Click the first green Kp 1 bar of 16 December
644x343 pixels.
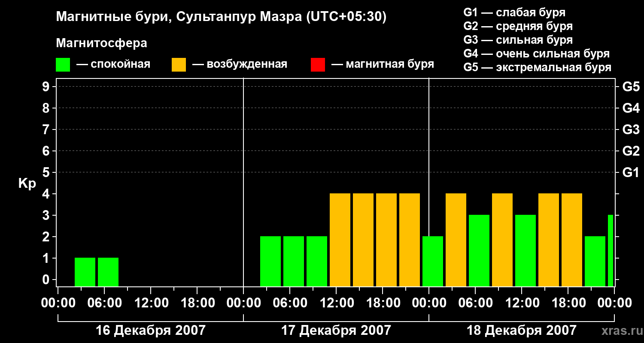click(x=85, y=272)
